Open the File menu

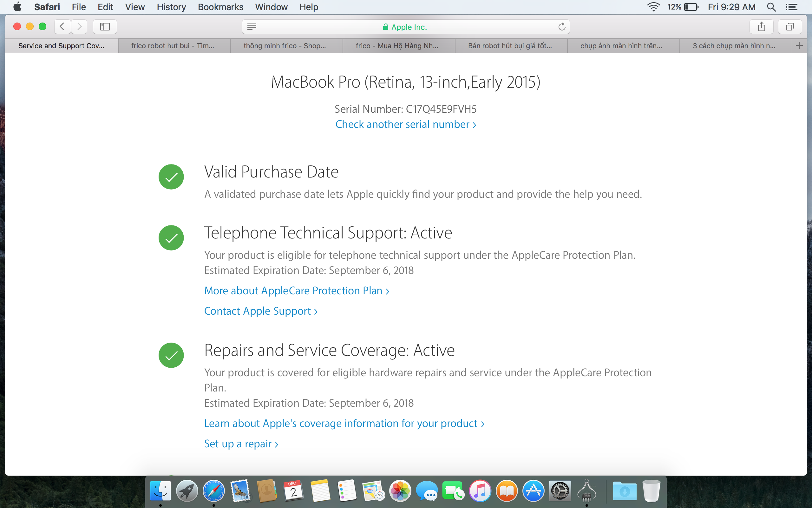(79, 7)
